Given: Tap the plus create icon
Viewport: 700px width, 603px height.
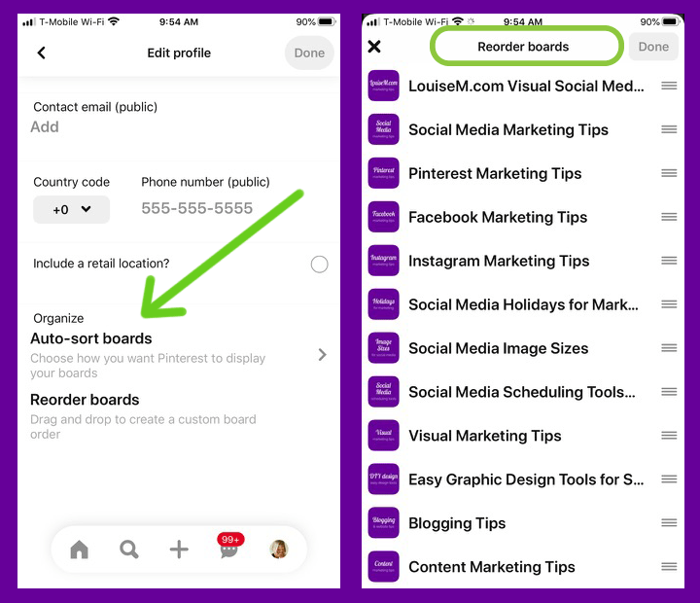Looking at the screenshot, I should pos(179,550).
